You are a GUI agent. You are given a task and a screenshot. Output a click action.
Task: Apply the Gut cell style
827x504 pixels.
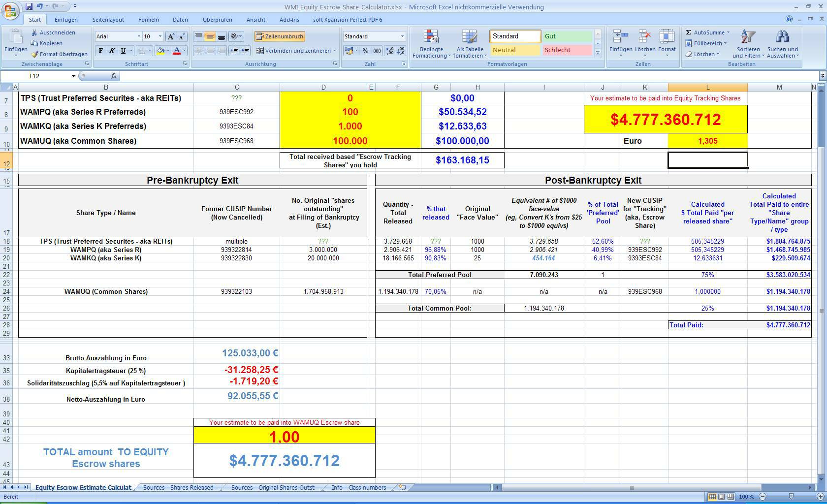(x=567, y=36)
